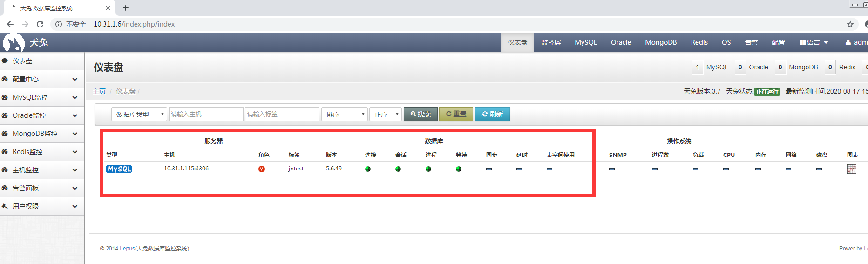Click the Lepus footer link
This screenshot has width=868, height=264.
[x=127, y=249]
